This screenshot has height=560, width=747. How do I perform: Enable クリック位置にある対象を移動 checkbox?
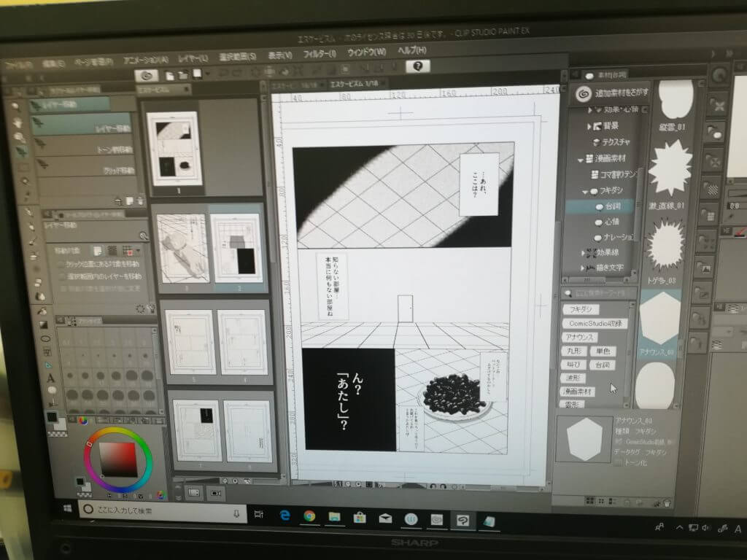[61, 264]
